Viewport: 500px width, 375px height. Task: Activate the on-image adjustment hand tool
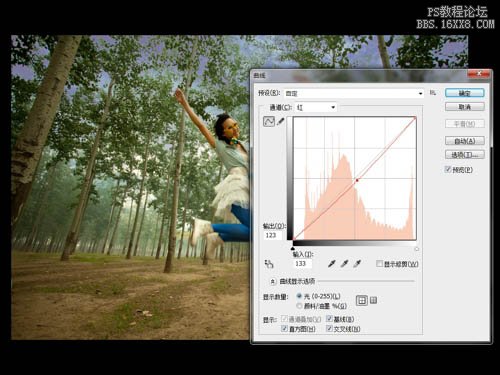269,264
